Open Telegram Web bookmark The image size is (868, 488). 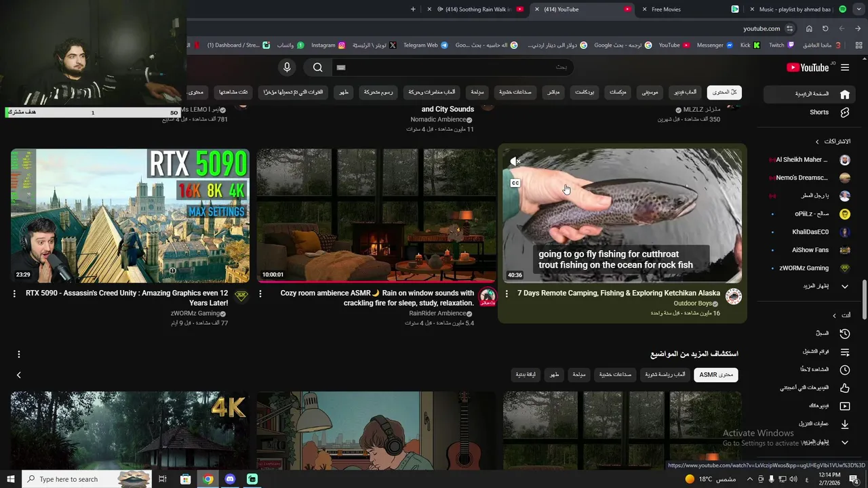click(425, 45)
